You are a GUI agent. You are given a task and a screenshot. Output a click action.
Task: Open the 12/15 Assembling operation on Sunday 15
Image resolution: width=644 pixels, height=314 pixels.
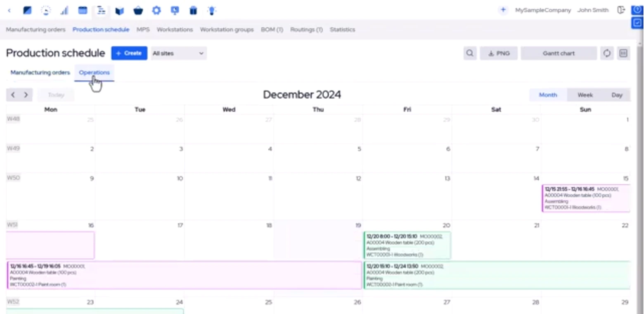point(586,198)
